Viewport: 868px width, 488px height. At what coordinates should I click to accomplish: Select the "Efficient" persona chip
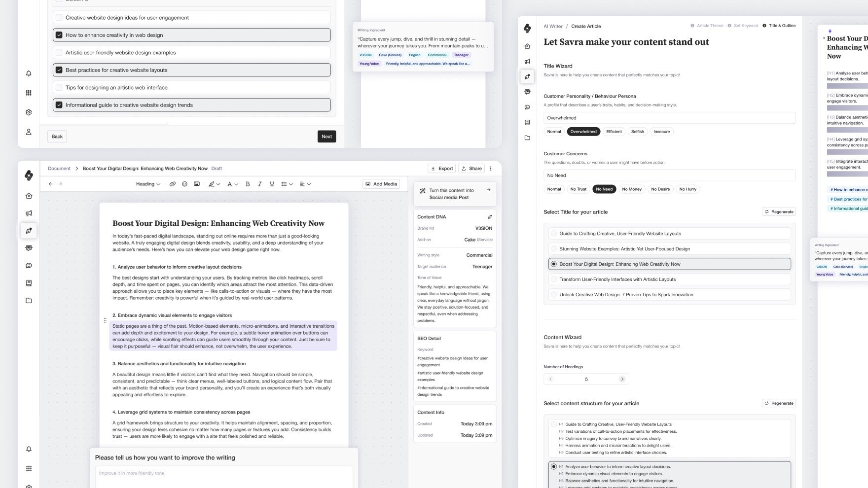click(x=614, y=132)
